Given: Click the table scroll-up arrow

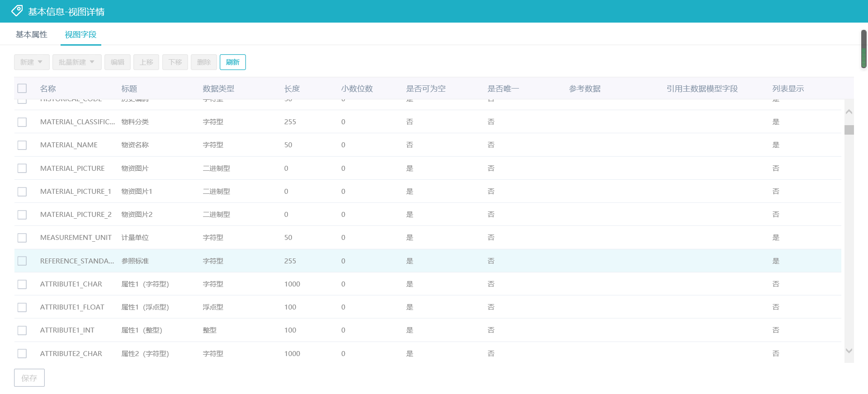Looking at the screenshot, I should pyautogui.click(x=849, y=112).
